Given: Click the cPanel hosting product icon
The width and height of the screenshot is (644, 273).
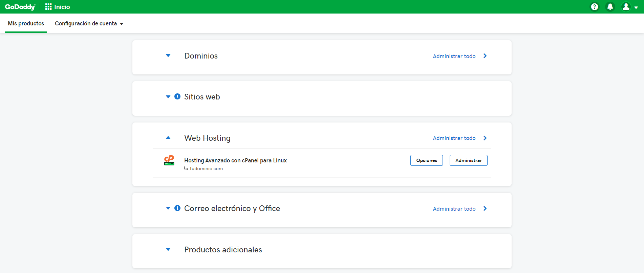Looking at the screenshot, I should click(169, 160).
